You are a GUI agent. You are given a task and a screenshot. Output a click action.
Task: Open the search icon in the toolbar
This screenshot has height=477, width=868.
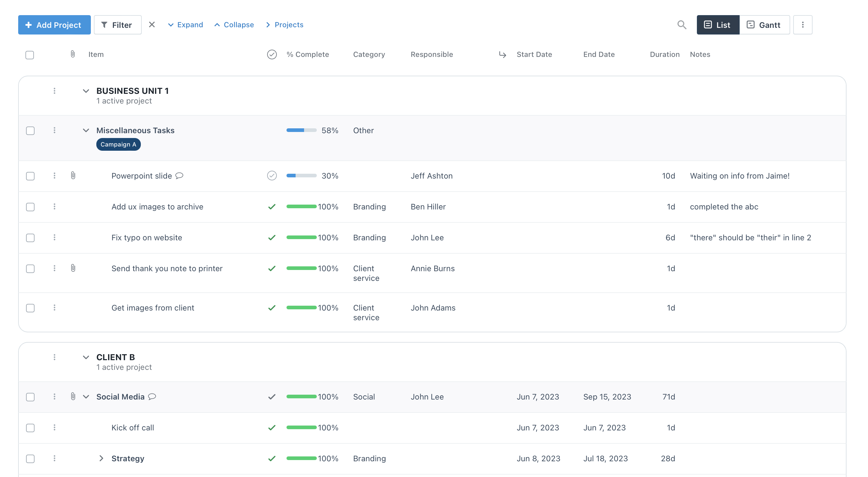[682, 25]
